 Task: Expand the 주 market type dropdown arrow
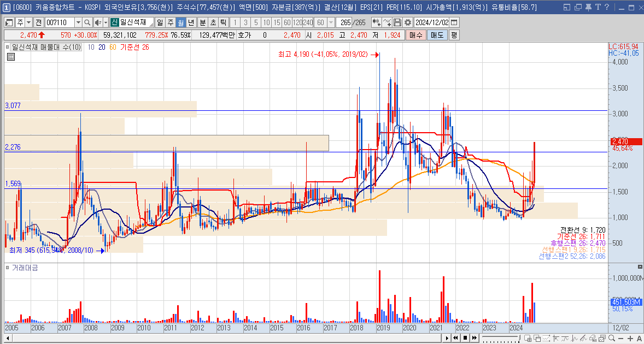(28, 22)
